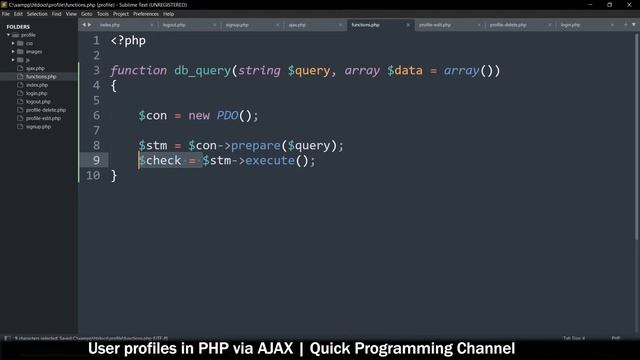
Task: Open the Selection menu
Action: tap(37, 14)
